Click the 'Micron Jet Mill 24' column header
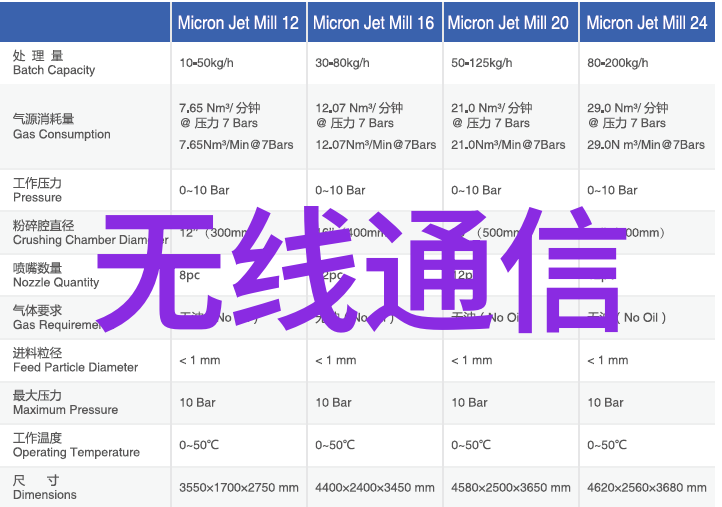Image resolution: width=722 pixels, height=507 pixels. coord(646,23)
